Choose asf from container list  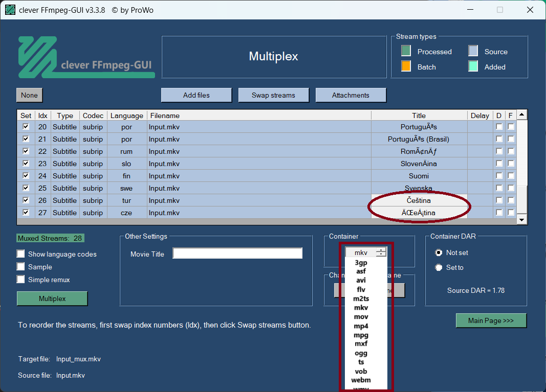361,271
